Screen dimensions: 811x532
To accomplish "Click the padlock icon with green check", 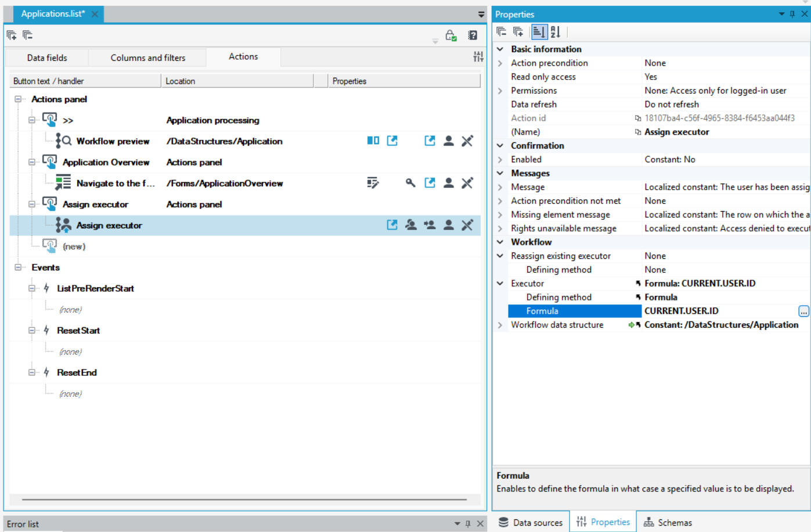I will coord(451,35).
